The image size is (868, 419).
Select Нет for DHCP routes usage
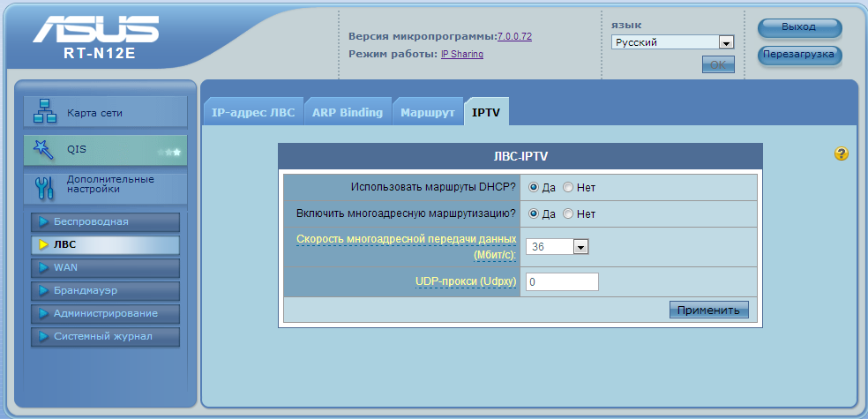568,188
